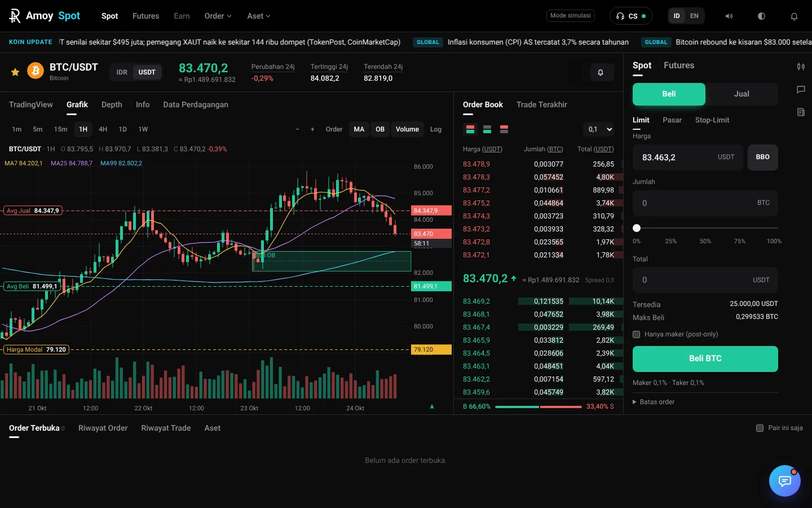Toggle OB overlay on chart
This screenshot has width=812, height=508.
pos(380,129)
